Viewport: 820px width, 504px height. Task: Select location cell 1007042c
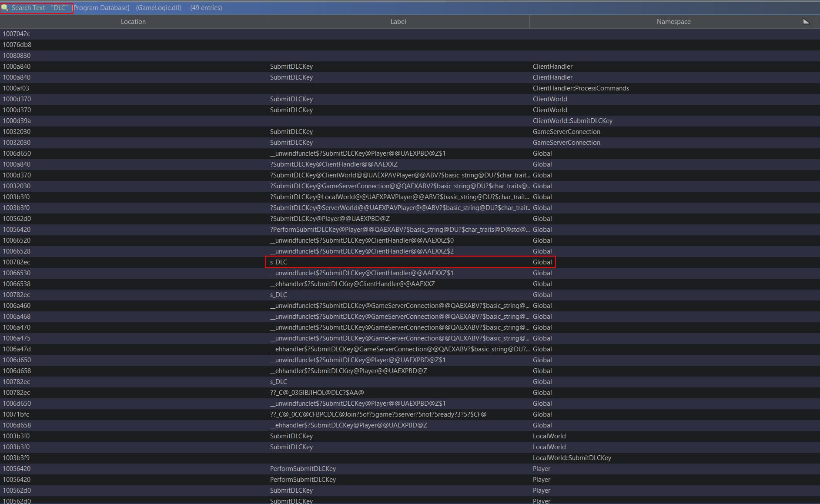[17, 34]
